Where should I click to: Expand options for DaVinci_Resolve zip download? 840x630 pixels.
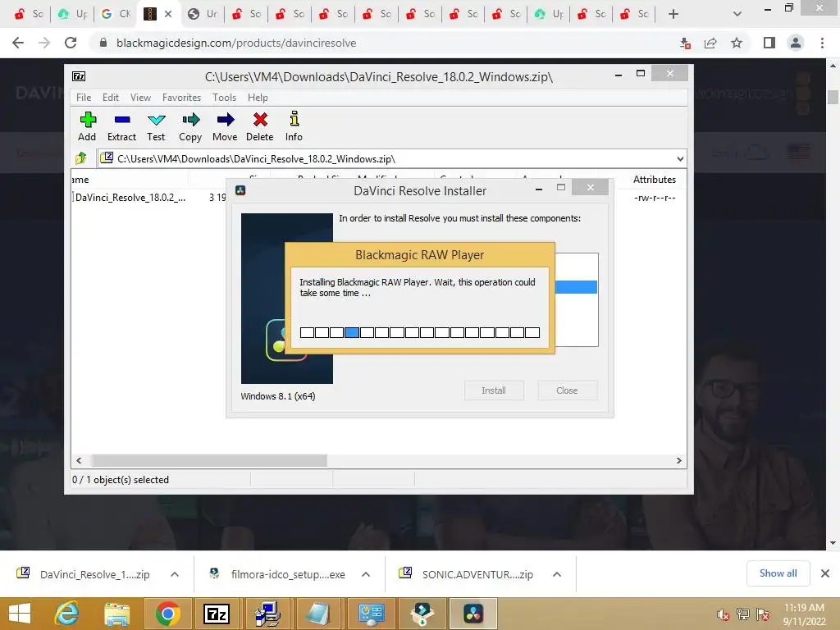point(175,574)
